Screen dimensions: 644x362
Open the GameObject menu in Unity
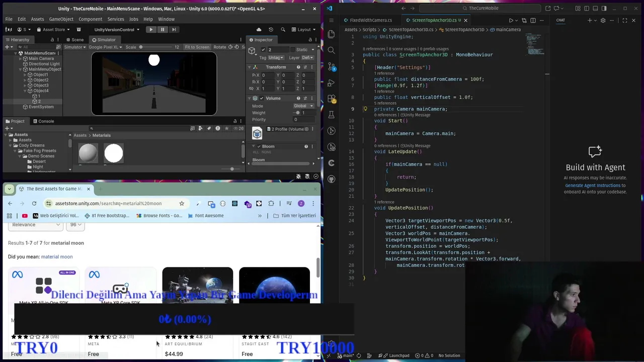61,19
